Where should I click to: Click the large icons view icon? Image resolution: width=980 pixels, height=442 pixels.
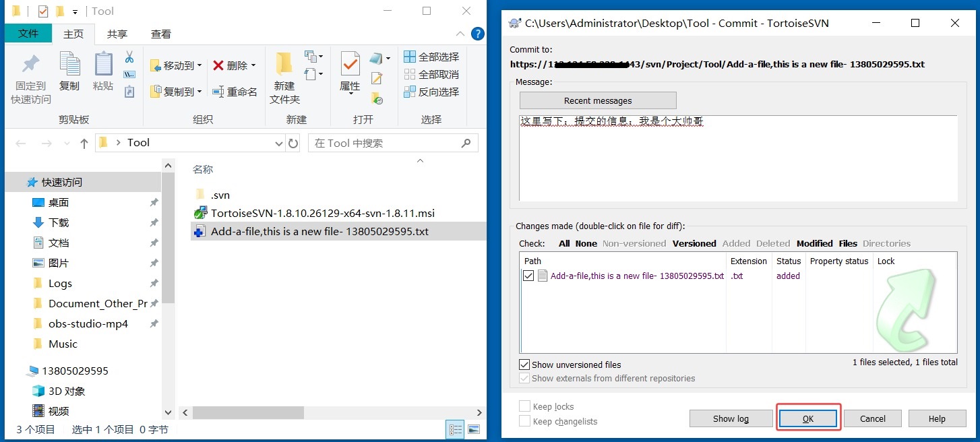point(474,429)
